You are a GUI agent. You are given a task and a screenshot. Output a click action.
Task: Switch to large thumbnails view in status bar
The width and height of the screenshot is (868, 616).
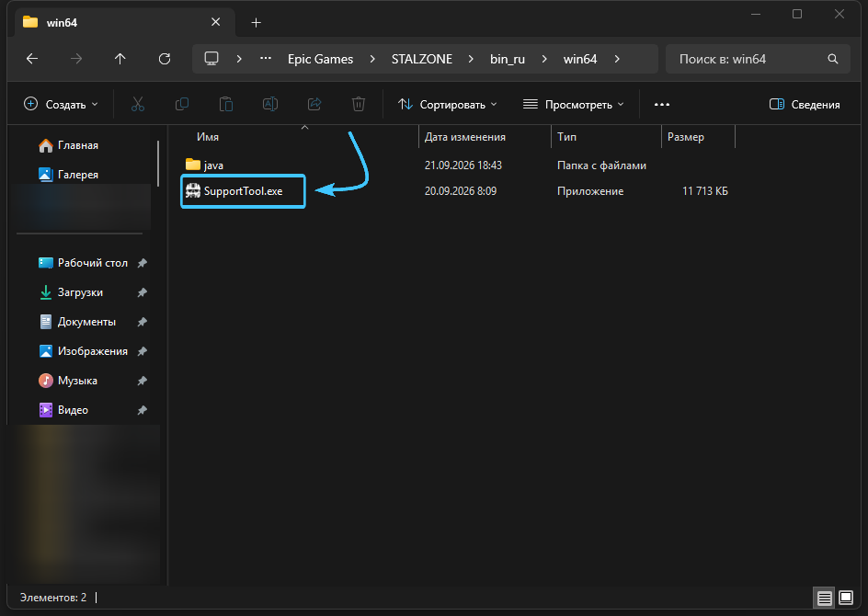tap(846, 598)
